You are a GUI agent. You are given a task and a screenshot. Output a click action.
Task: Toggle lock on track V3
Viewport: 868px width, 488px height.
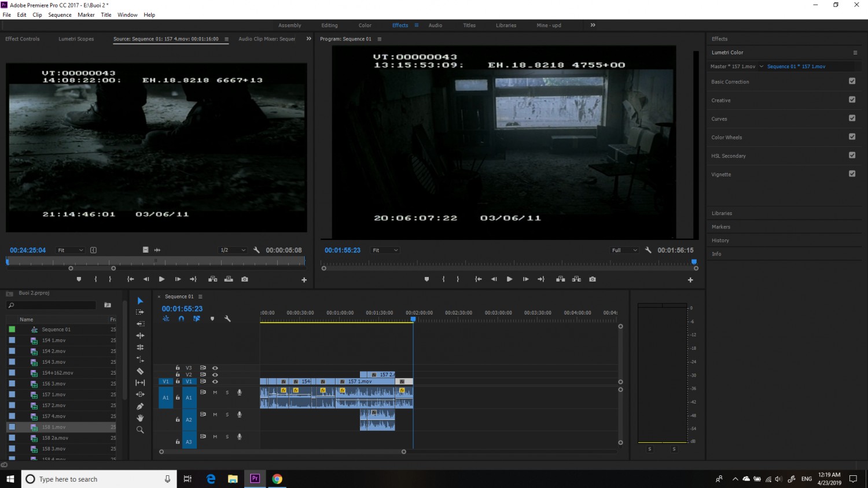coord(178,368)
